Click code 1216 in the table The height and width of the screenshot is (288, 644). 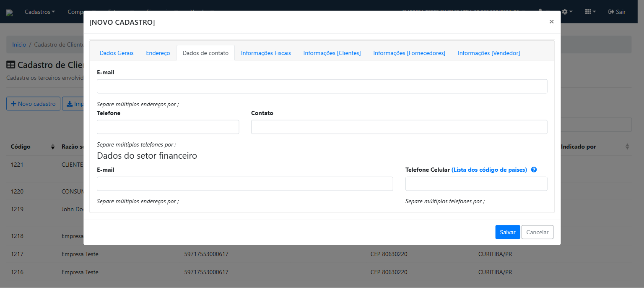[x=17, y=272]
